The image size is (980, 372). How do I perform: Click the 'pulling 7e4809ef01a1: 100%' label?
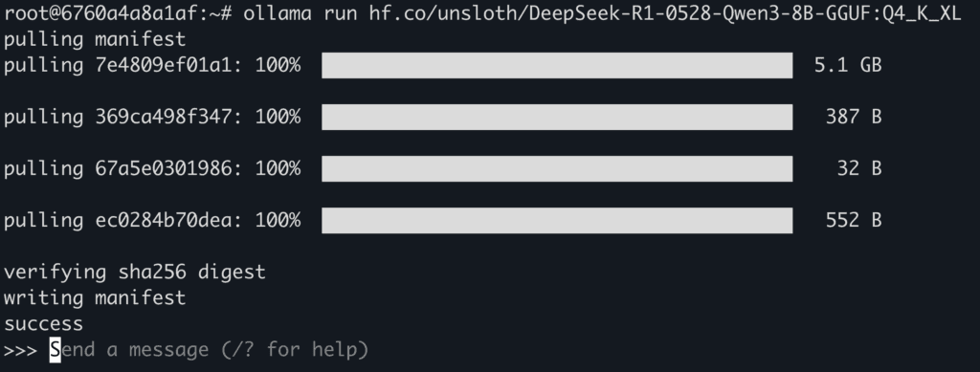[152, 66]
